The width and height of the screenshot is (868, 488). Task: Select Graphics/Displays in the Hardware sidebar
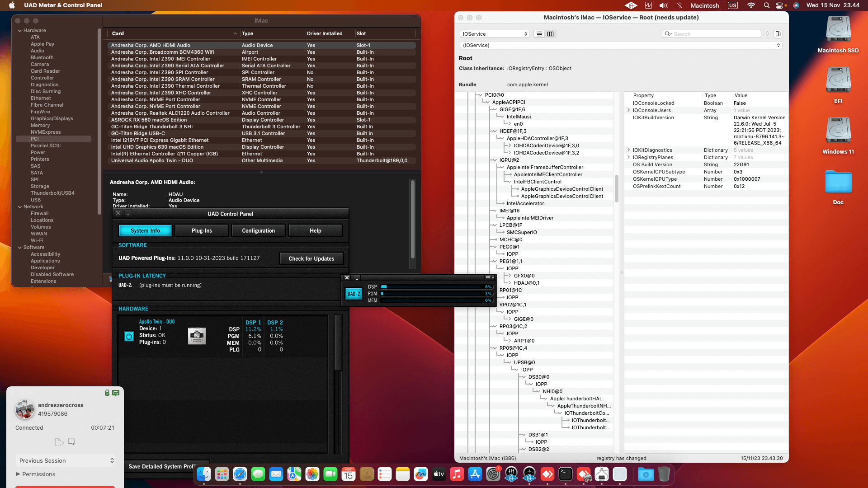pyautogui.click(x=52, y=118)
